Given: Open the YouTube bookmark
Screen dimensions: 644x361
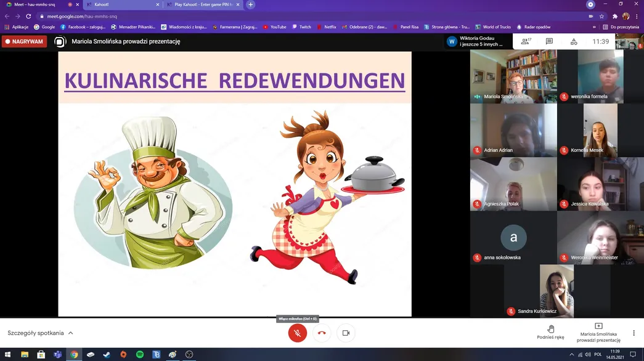Looking at the screenshot, I should (x=274, y=27).
